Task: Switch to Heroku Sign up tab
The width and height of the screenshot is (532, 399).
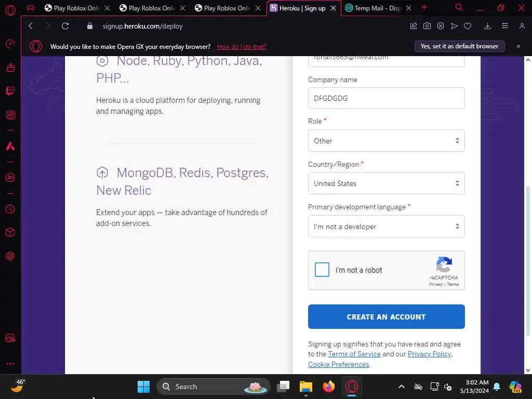Action: (x=303, y=8)
